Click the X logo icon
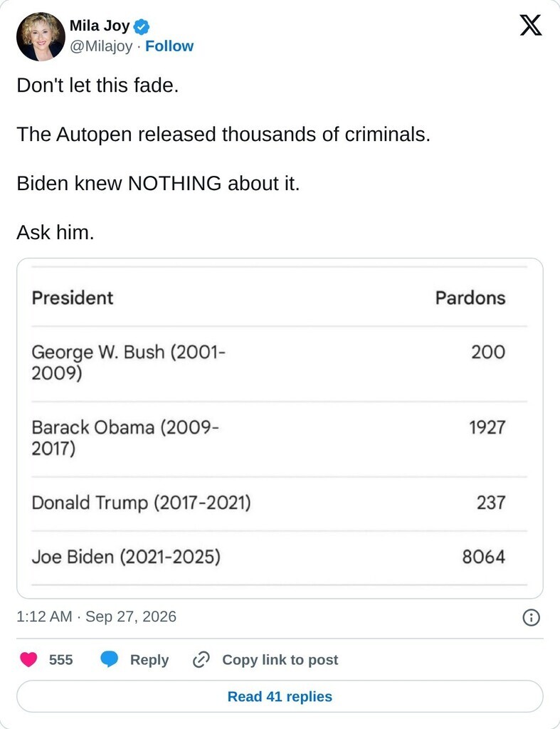 tap(530, 25)
